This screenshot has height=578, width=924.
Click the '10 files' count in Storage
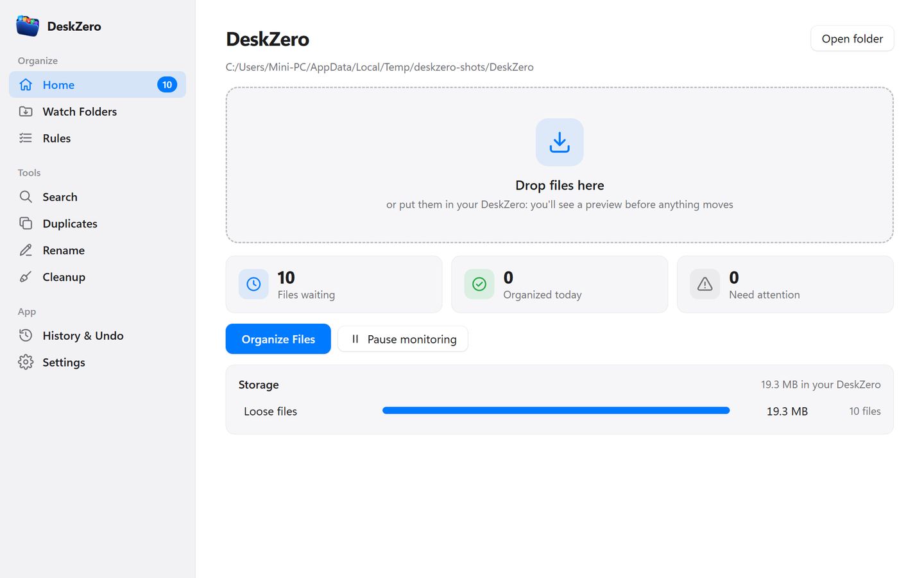(x=865, y=411)
